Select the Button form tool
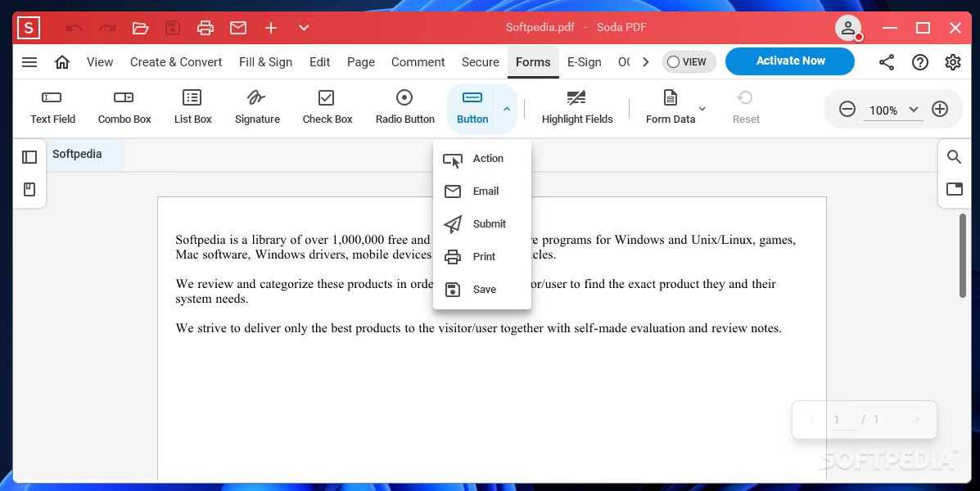This screenshot has height=491, width=980. 472,108
